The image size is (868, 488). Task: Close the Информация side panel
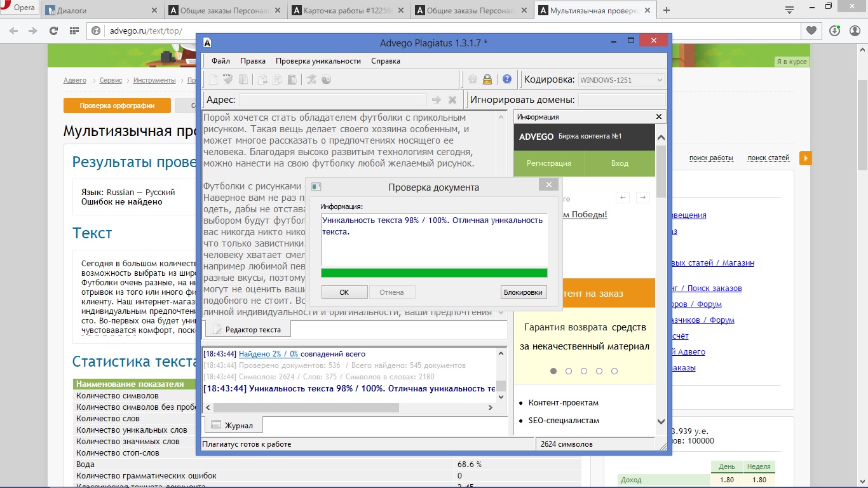coord(659,117)
